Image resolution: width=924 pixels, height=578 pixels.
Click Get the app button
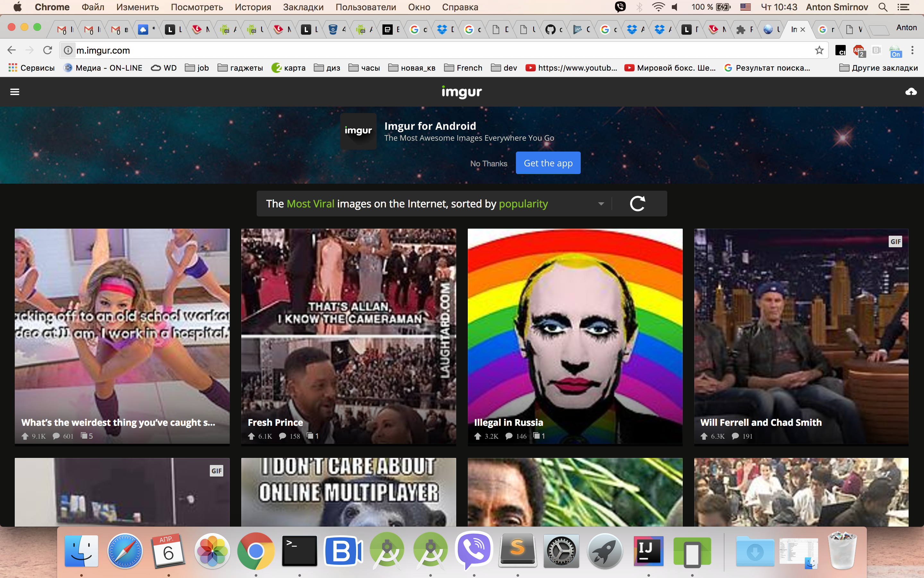[548, 163]
